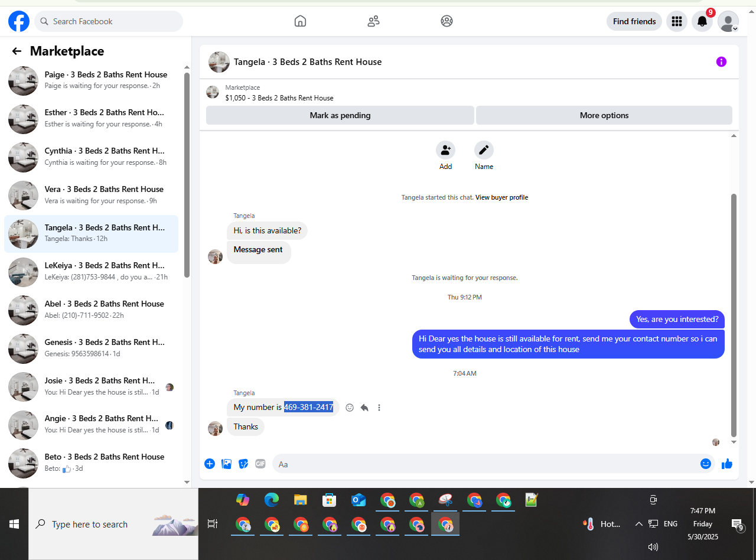Click Mark as pending
Viewport: 756px width, 560px height.
[340, 115]
